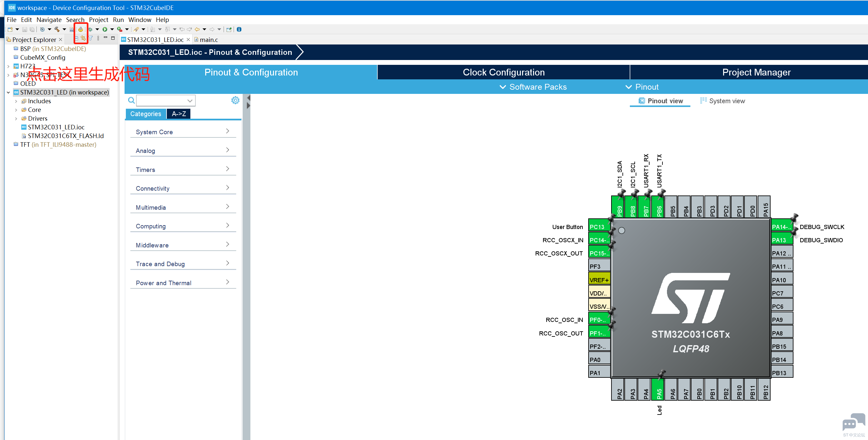Expand the Trace and Debug category
This screenshot has width=868, height=440.
coord(183,264)
